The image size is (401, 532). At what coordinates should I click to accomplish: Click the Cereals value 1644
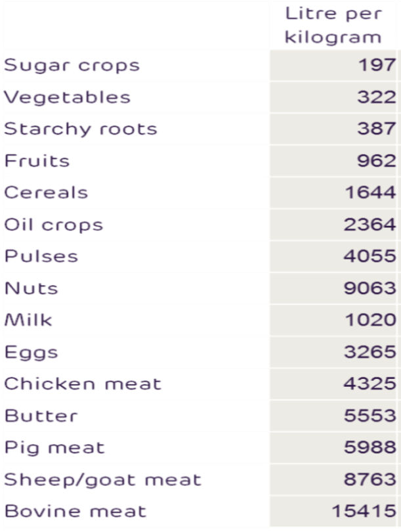coord(371,192)
